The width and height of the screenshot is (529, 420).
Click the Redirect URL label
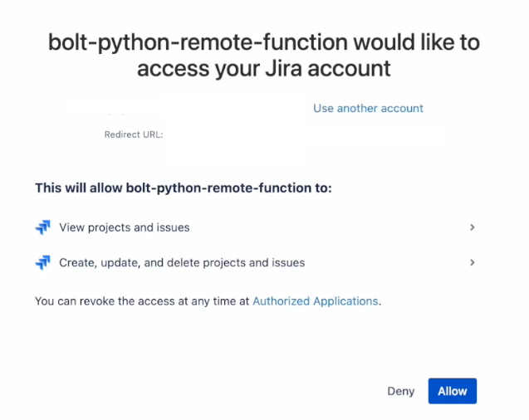pyautogui.click(x=133, y=134)
